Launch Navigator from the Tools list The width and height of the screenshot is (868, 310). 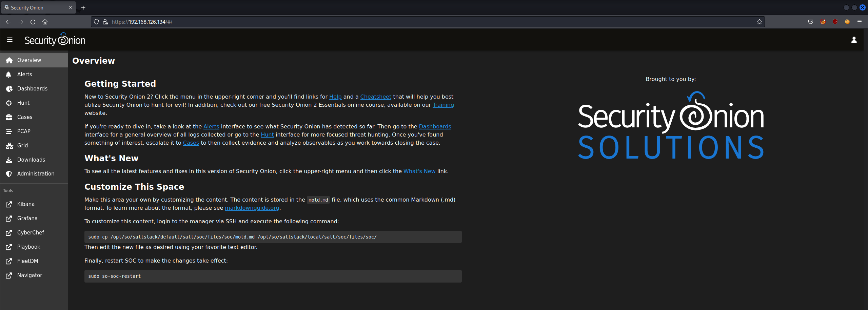click(34, 275)
